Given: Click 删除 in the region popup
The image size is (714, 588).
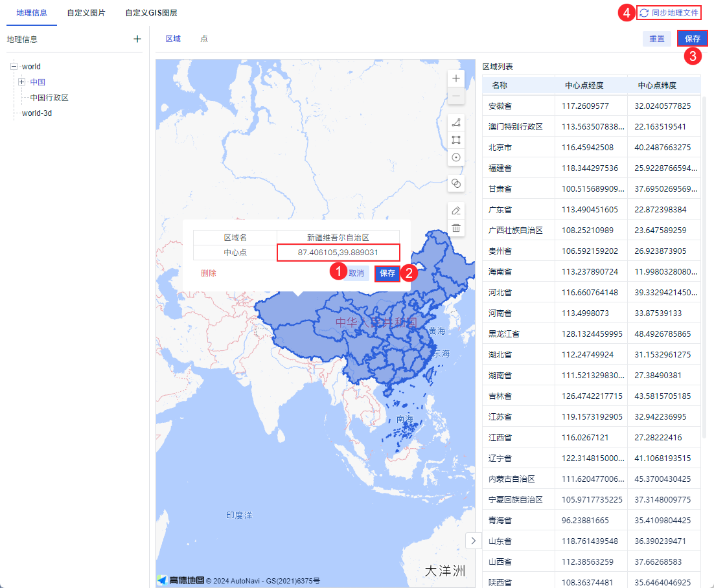Looking at the screenshot, I should point(209,273).
